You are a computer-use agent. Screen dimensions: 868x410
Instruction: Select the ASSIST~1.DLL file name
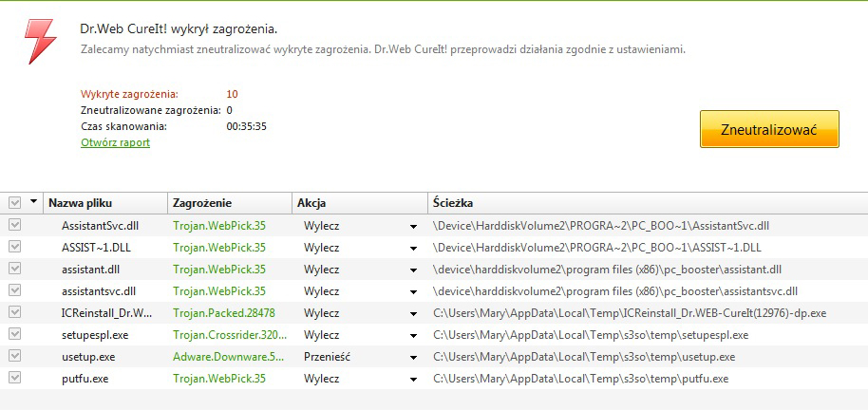[x=94, y=248]
